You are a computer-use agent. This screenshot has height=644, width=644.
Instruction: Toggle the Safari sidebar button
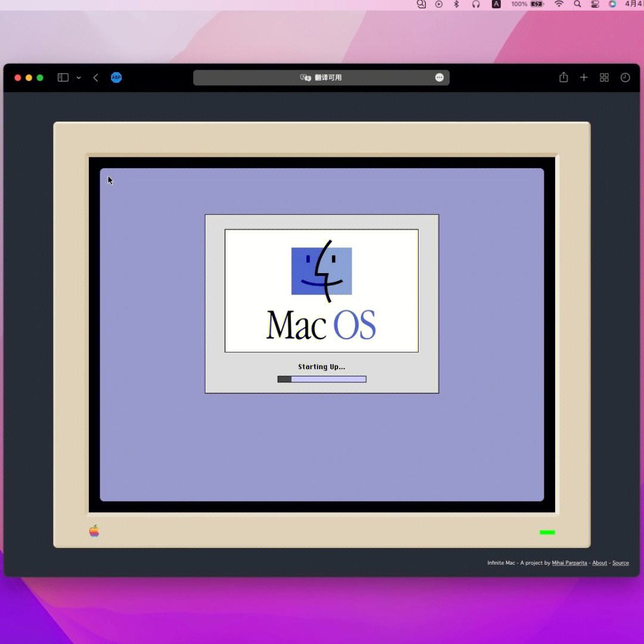click(63, 78)
